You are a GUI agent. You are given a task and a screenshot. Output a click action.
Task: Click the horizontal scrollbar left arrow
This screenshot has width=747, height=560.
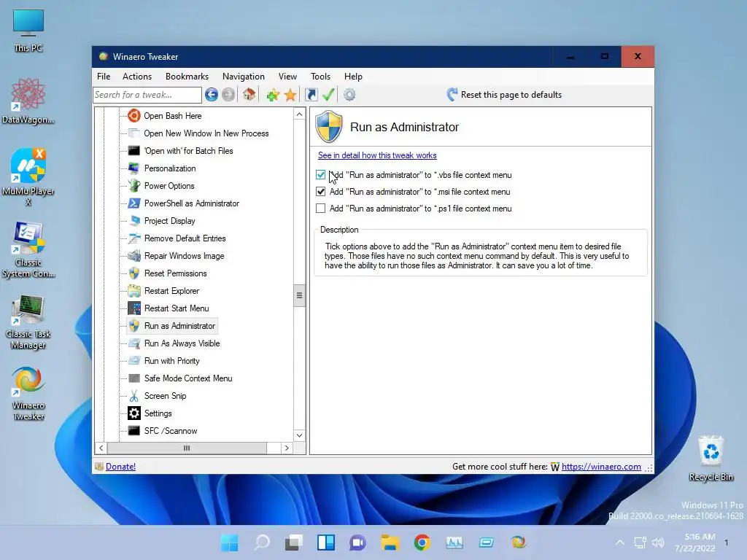101,448
